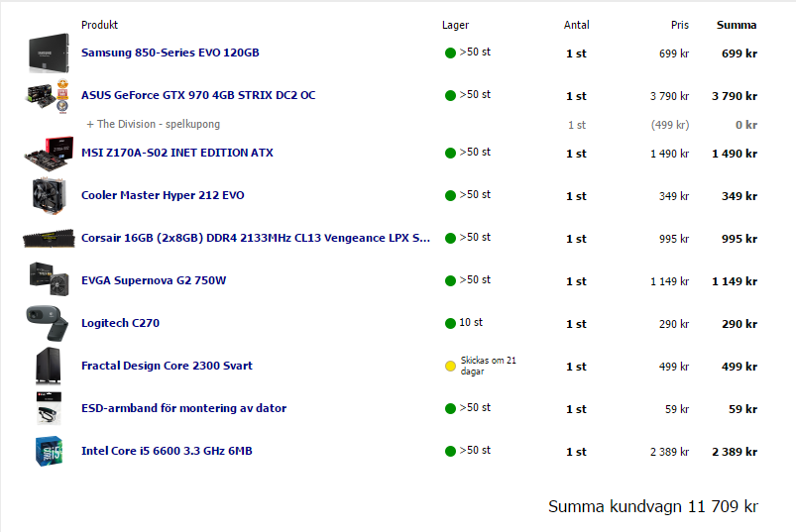Click yellow stock indicator for Fractal Design case

click(x=450, y=366)
